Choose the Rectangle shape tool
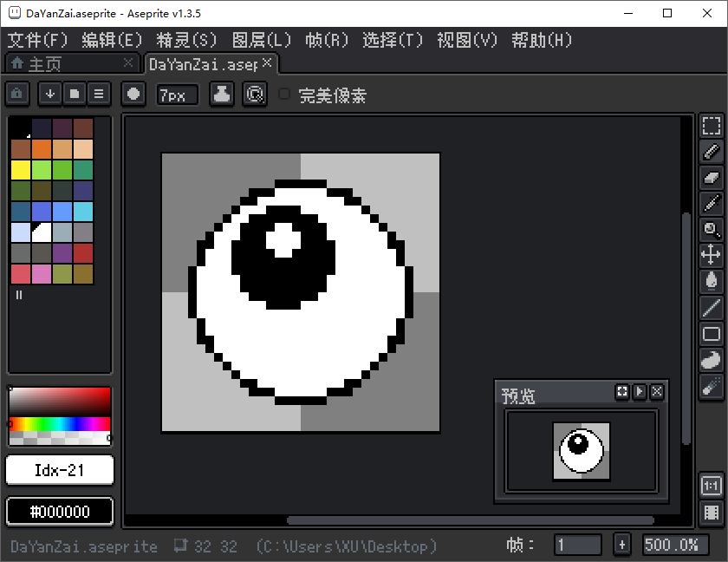Image resolution: width=728 pixels, height=562 pixels. coord(711,333)
